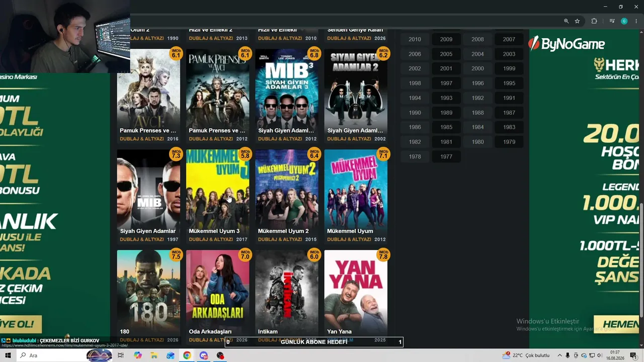
Task: Choose the 1997 year button
Action: [446, 83]
